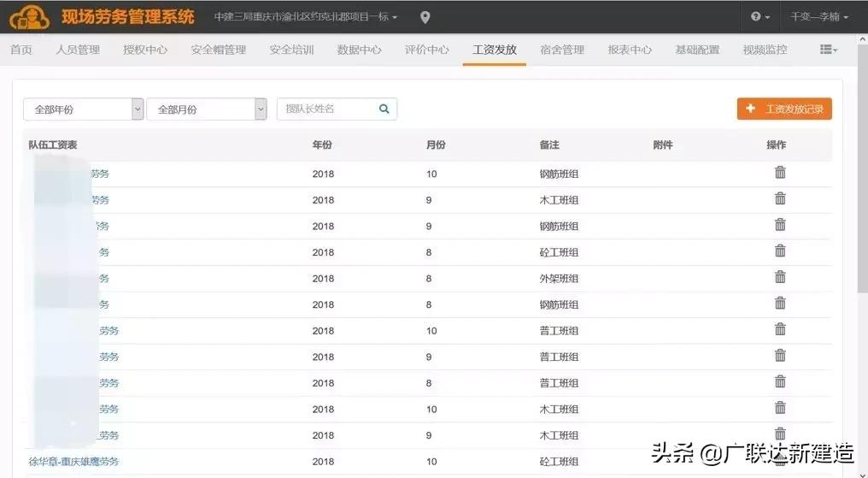Click the vertical page scrollbar thumb

[x=863, y=169]
